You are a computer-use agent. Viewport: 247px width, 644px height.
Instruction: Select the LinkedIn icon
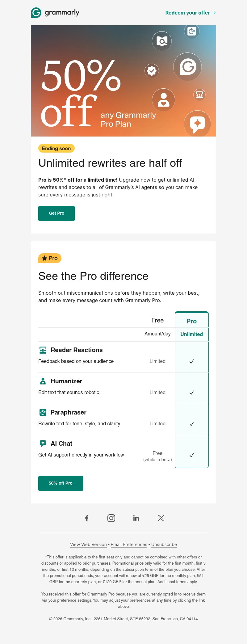[x=136, y=518]
